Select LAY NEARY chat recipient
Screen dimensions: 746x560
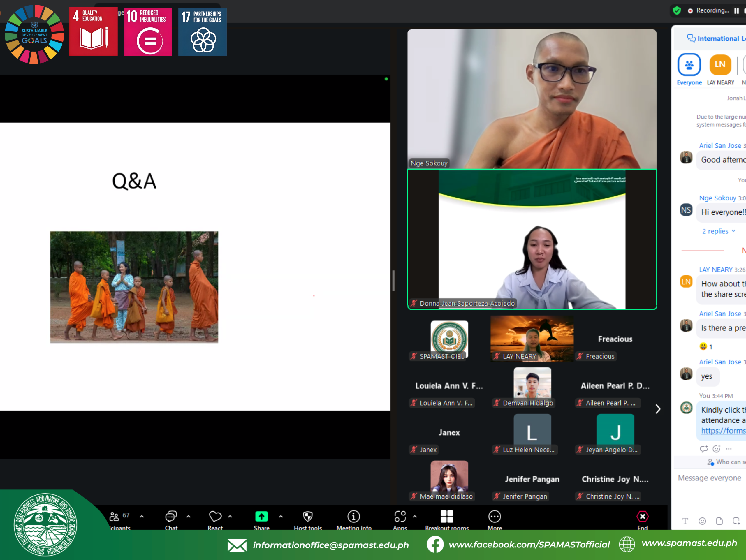pyautogui.click(x=720, y=65)
